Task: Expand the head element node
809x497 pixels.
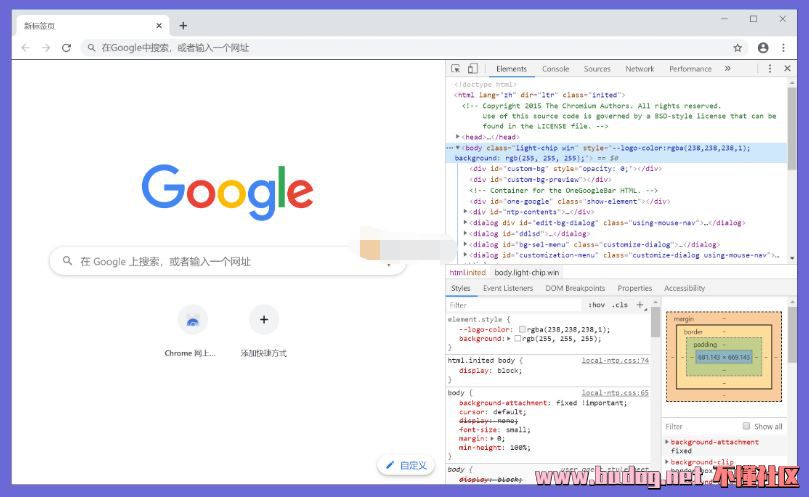Action: click(x=458, y=137)
